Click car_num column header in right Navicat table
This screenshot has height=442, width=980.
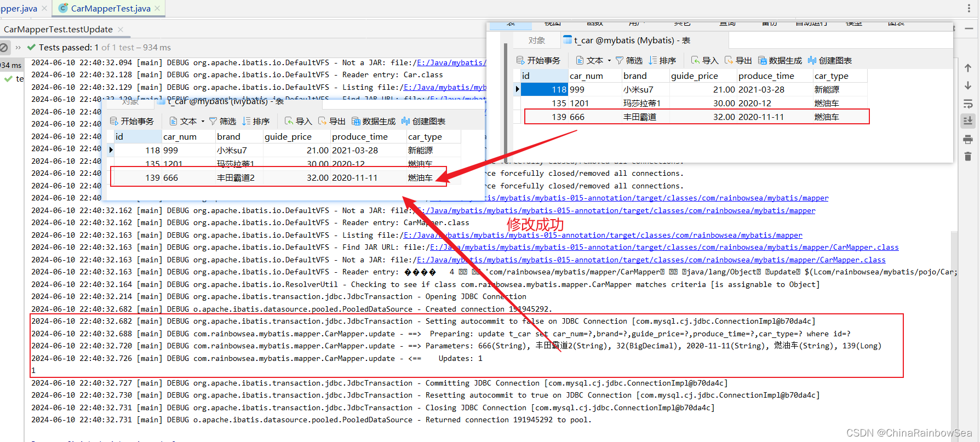(x=594, y=76)
